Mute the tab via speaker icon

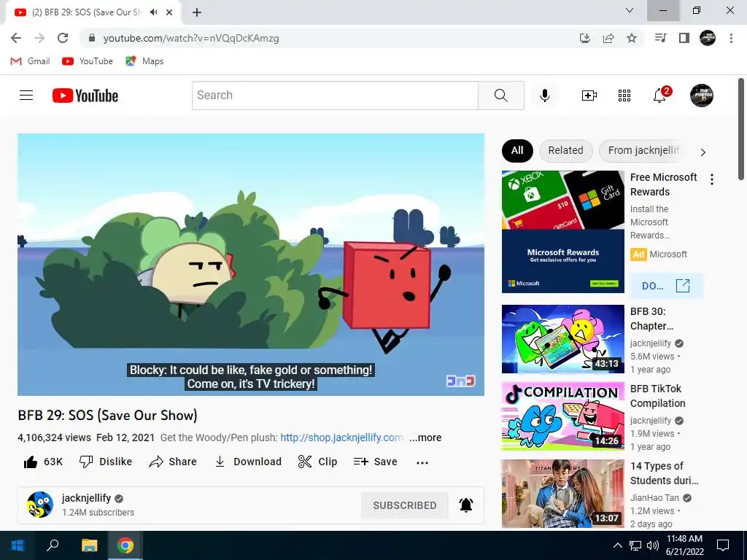click(x=153, y=12)
